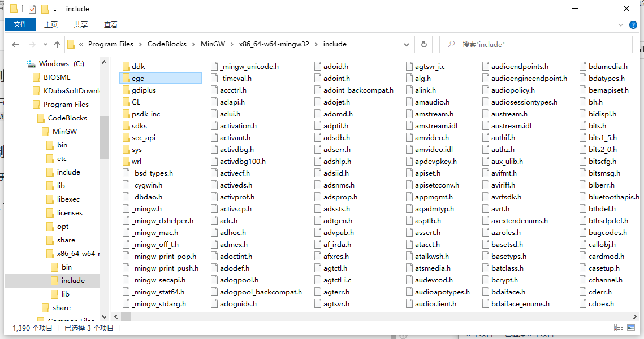Open the recent locations dropdown arrow
The width and height of the screenshot is (644, 339).
click(x=45, y=44)
